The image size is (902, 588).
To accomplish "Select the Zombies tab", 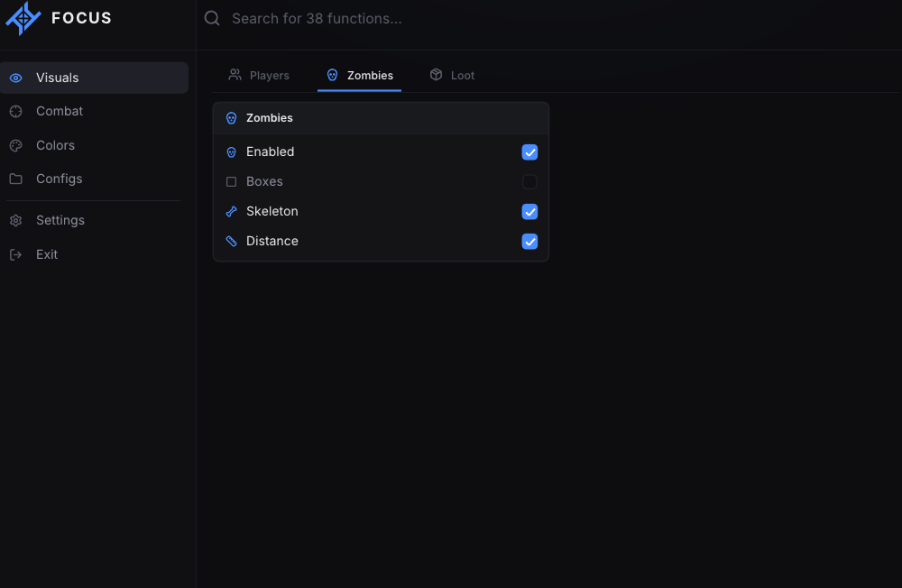I will pos(360,76).
